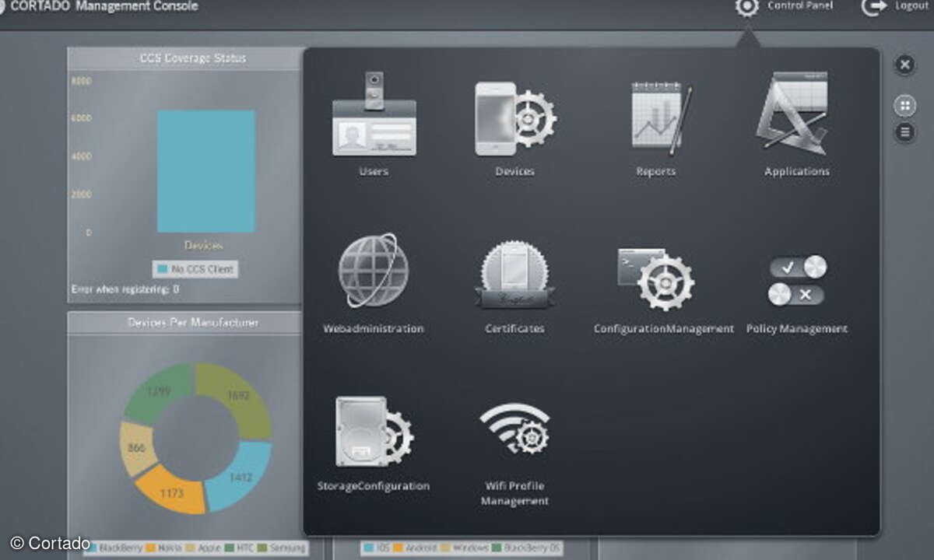Select the 1692 segment of the donut chart
Viewport: 934px width, 560px height.
[x=237, y=397]
